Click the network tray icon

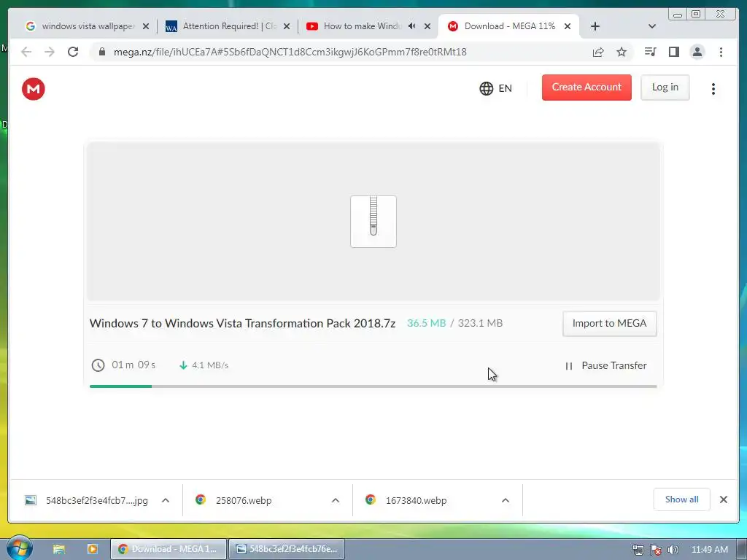[638, 550]
